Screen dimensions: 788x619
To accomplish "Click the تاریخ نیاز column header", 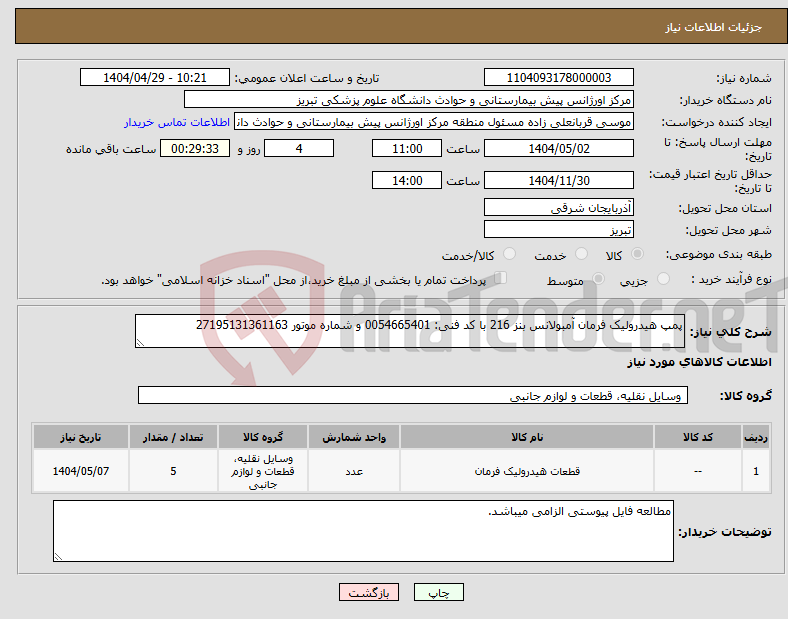I will point(81,437).
